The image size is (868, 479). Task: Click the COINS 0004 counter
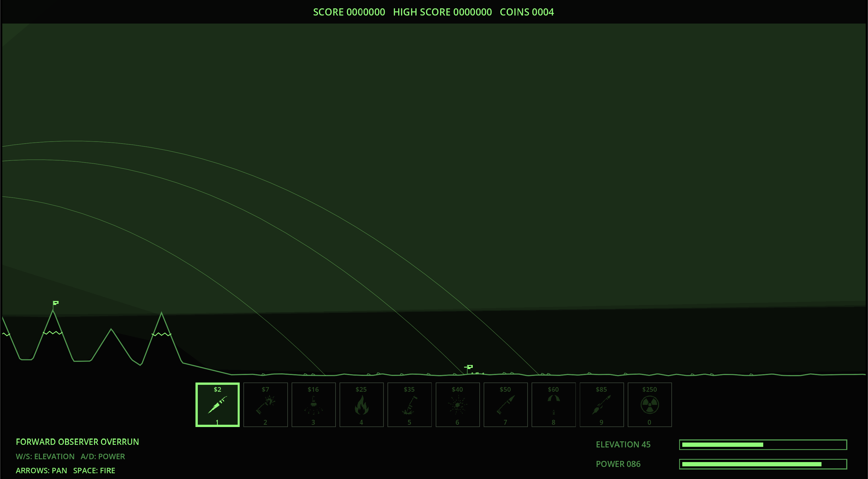527,12
